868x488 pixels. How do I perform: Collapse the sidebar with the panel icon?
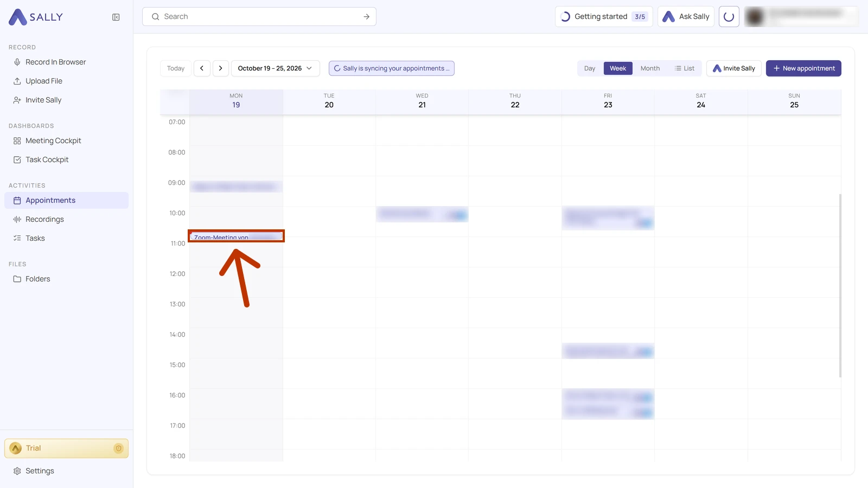(x=116, y=17)
